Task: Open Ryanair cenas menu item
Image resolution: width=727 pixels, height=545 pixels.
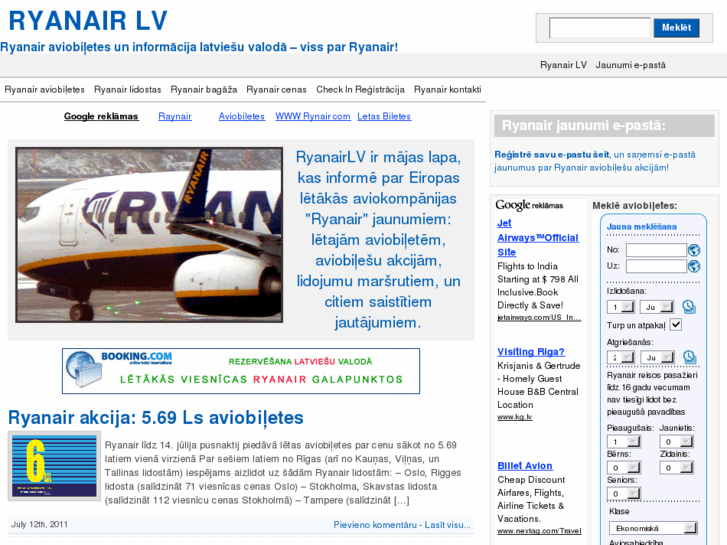Action: [276, 90]
